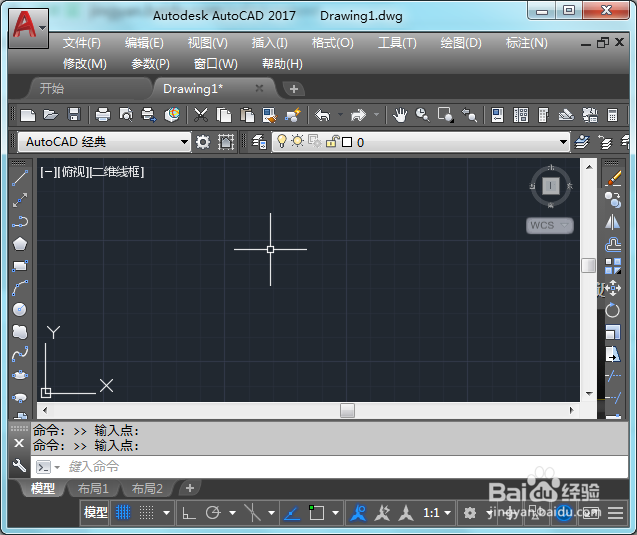Select the Polyline tool
Image resolution: width=637 pixels, height=535 pixels.
(x=20, y=222)
